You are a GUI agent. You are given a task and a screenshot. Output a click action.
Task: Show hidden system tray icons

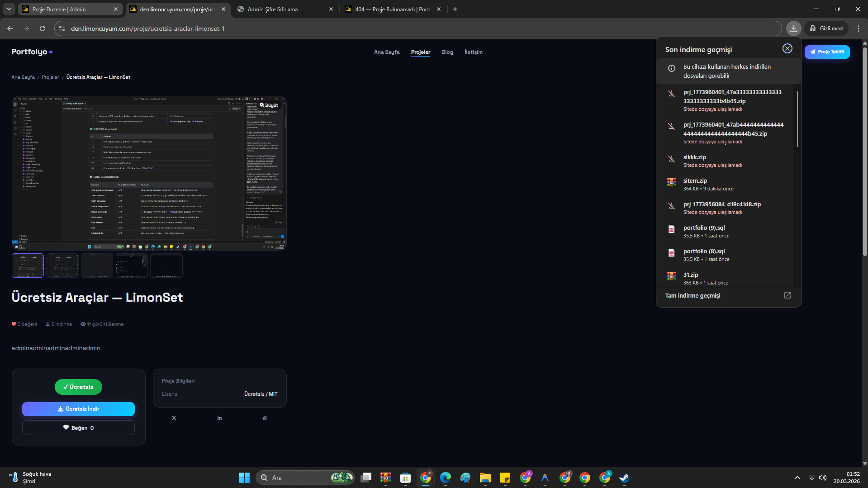click(x=797, y=478)
